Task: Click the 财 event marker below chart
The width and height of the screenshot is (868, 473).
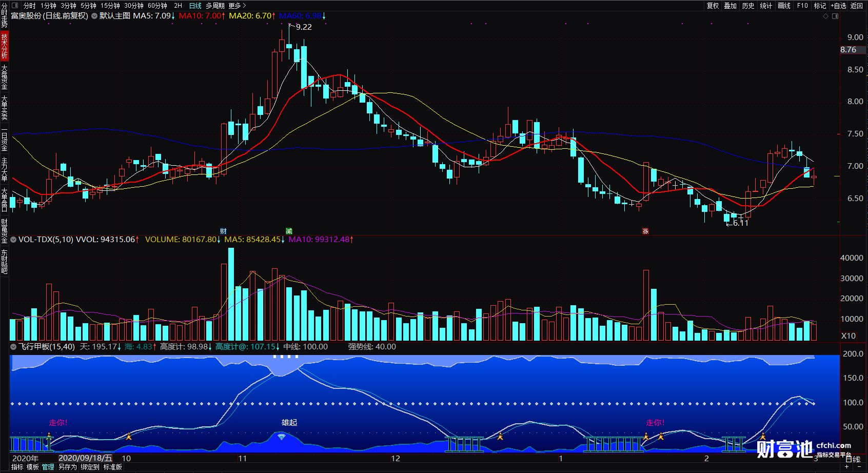Action: 223,231
